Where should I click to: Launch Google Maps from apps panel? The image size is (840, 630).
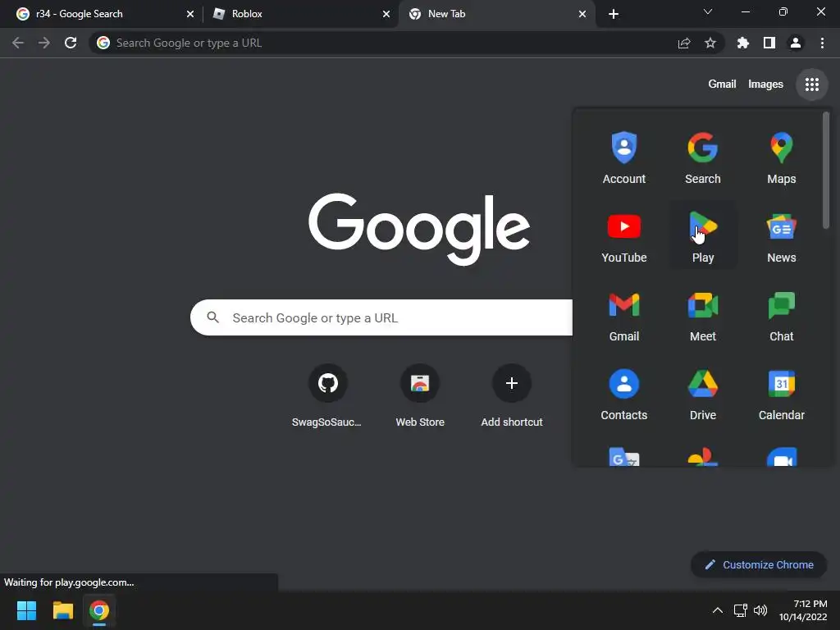click(x=781, y=158)
